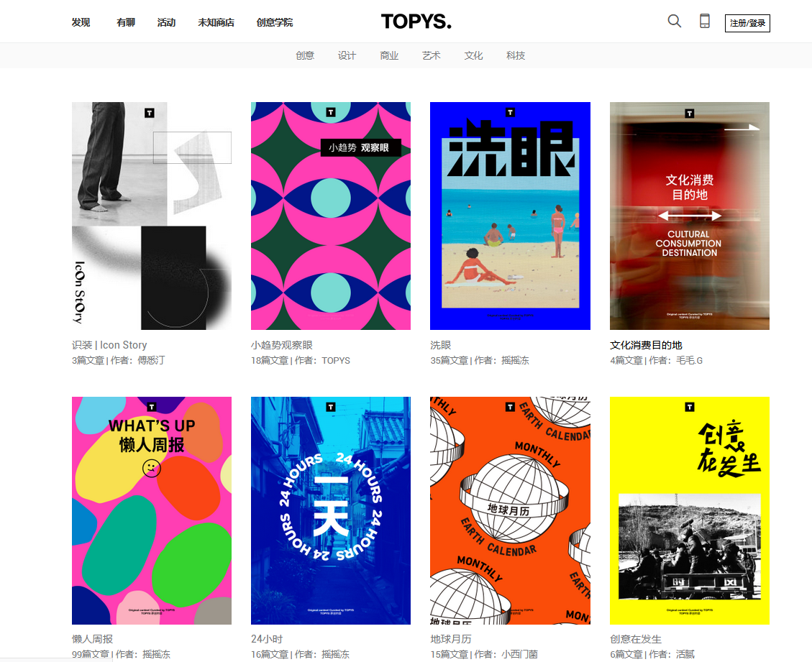Open the blue 24 Hours 一天 cover

[x=331, y=511]
